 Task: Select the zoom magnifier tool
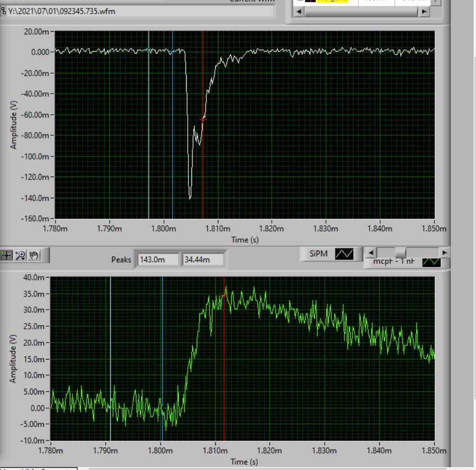coord(21,255)
